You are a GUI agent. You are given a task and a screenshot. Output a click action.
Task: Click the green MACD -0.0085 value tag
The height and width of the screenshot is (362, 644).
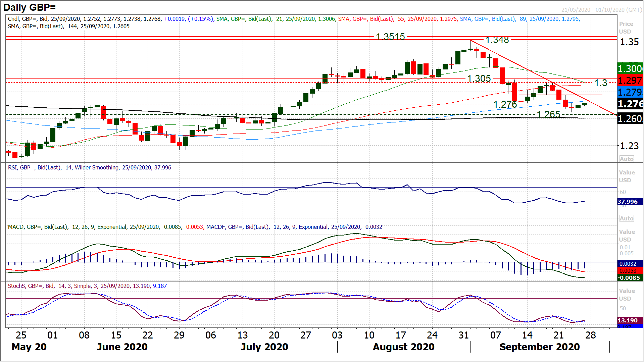(630, 278)
